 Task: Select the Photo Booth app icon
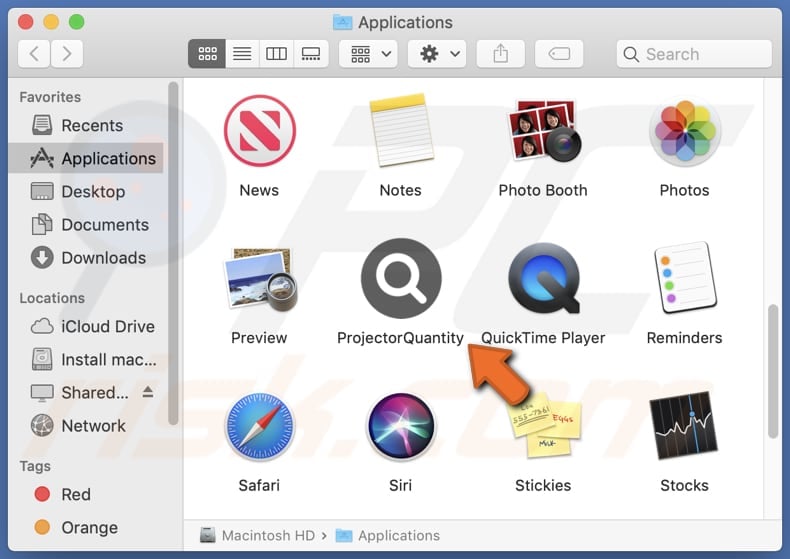(543, 130)
